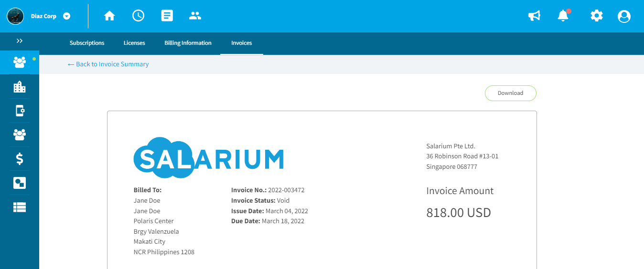
Task: Select the highlighted group icon in sidebar
Action: [x=20, y=62]
